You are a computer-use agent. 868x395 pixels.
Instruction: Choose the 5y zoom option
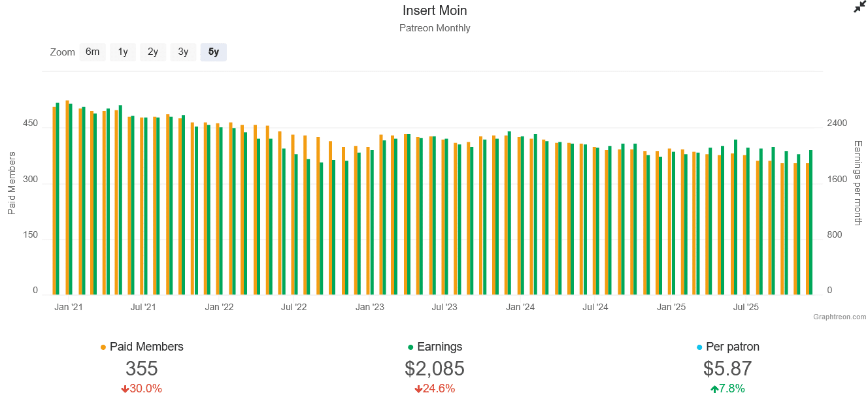pos(214,52)
